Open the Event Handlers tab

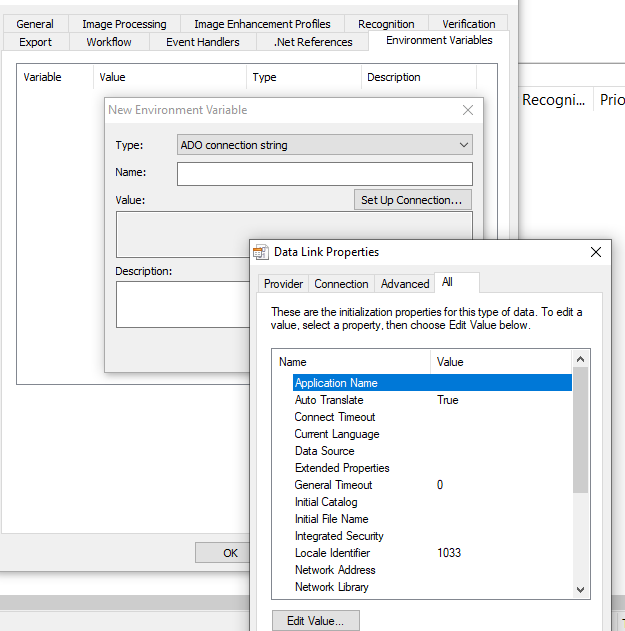click(203, 42)
